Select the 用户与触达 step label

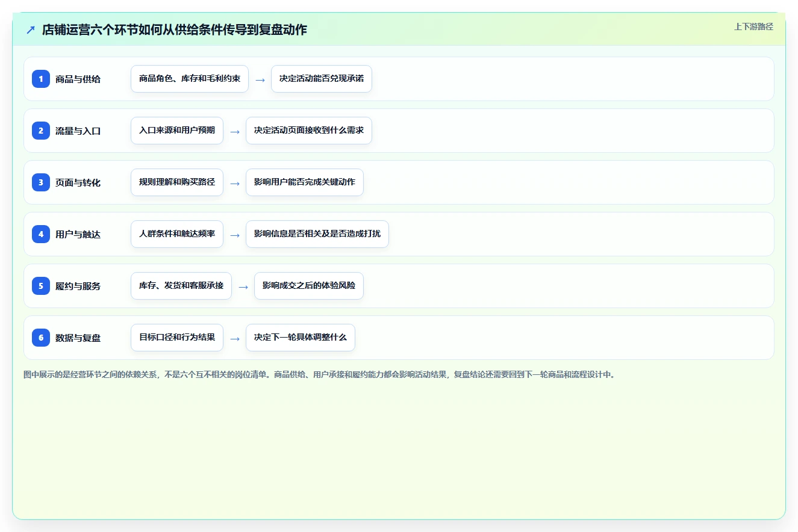78,234
